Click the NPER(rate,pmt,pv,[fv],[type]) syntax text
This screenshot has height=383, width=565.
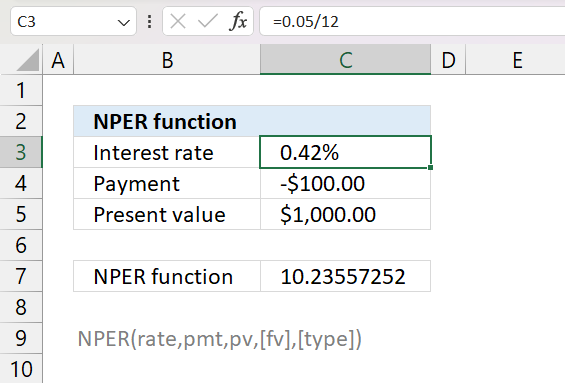[x=219, y=339]
